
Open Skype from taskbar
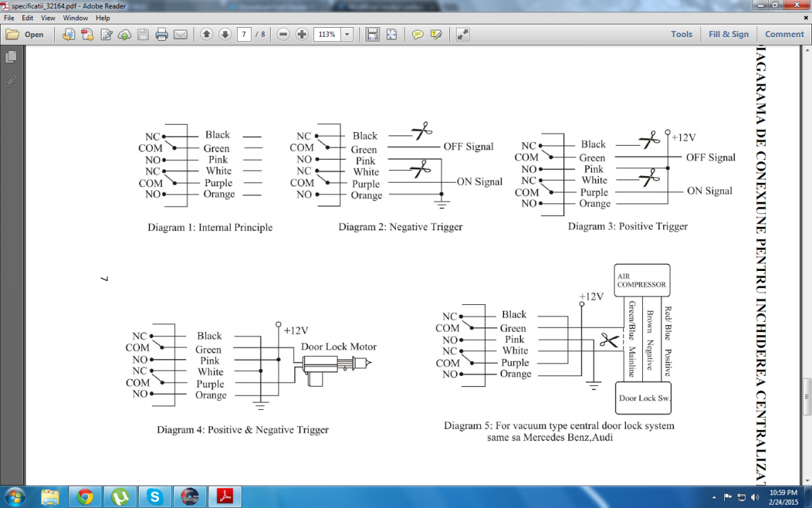coord(156,497)
